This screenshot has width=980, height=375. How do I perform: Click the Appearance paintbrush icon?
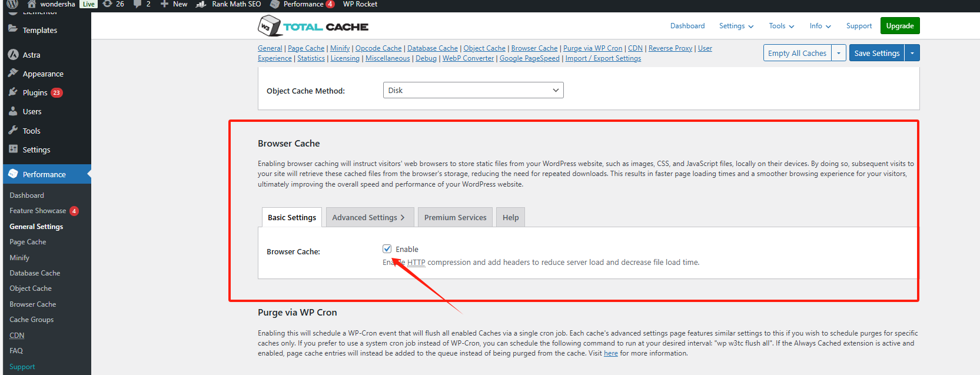(14, 74)
